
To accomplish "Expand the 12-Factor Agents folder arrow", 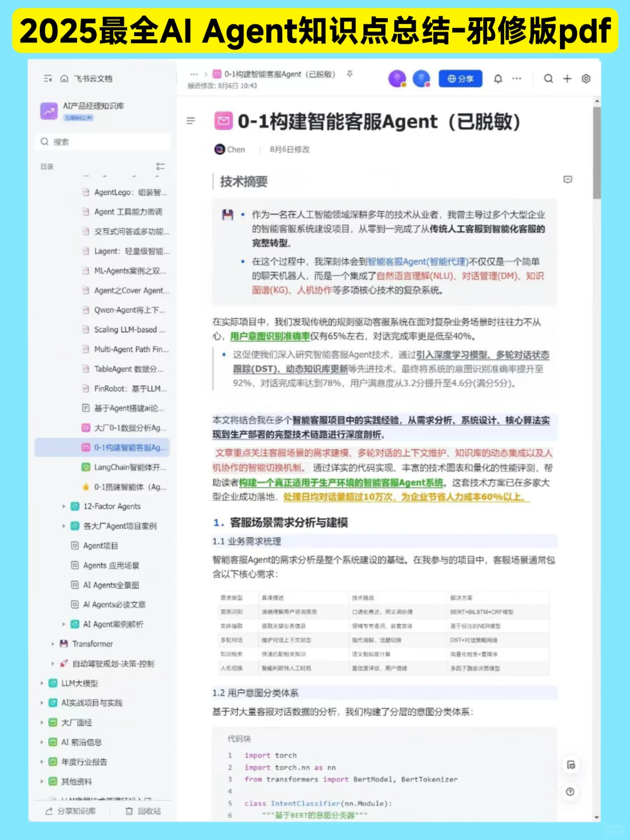I will click(64, 506).
